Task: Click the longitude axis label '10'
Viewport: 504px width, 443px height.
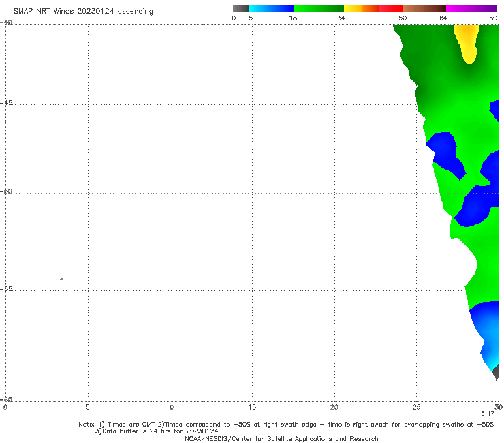Action: [x=170, y=407]
